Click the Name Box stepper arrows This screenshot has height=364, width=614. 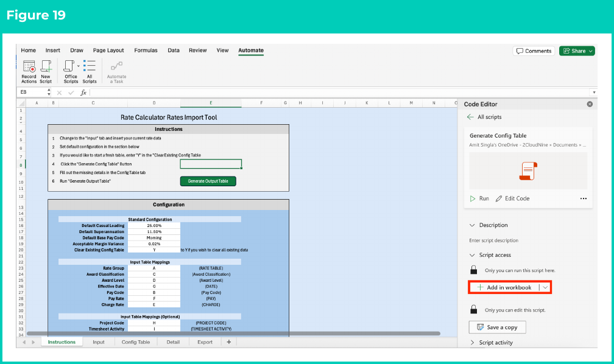[49, 92]
